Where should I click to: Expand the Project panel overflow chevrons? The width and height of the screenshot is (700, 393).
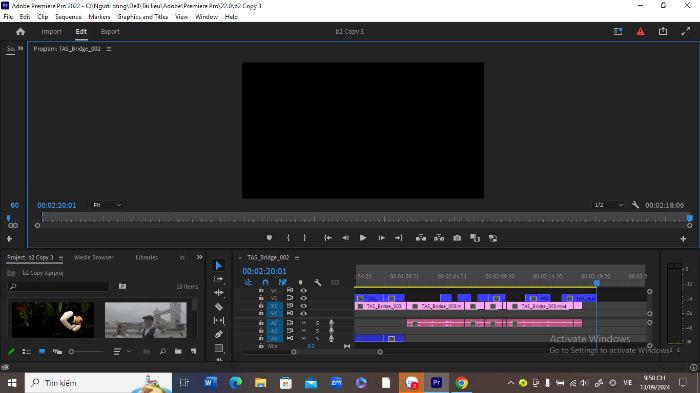coord(199,257)
